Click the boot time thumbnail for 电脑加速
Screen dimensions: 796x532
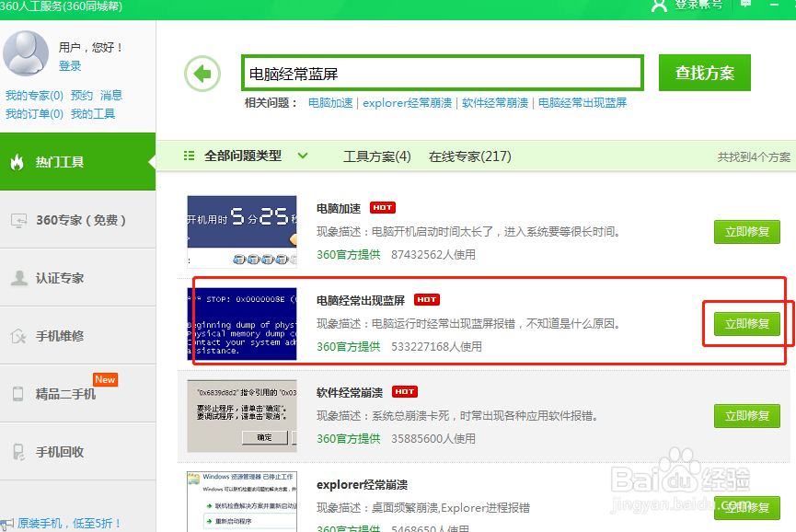point(242,231)
